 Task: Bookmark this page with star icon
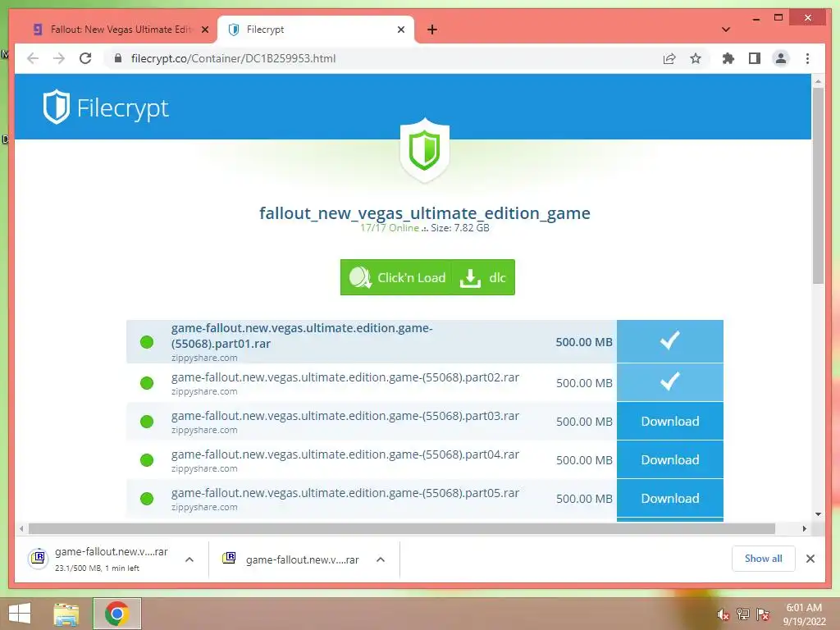(696, 58)
